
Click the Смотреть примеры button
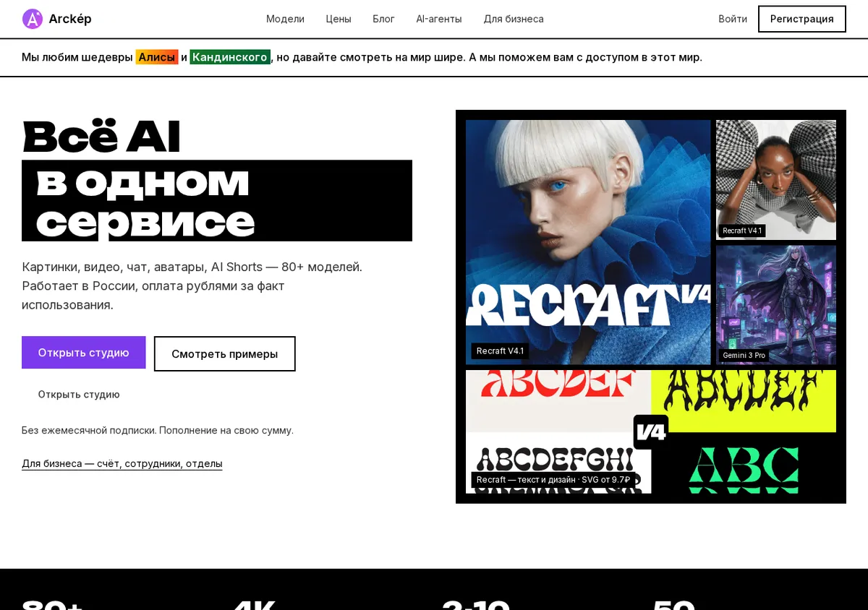pyautogui.click(x=225, y=354)
